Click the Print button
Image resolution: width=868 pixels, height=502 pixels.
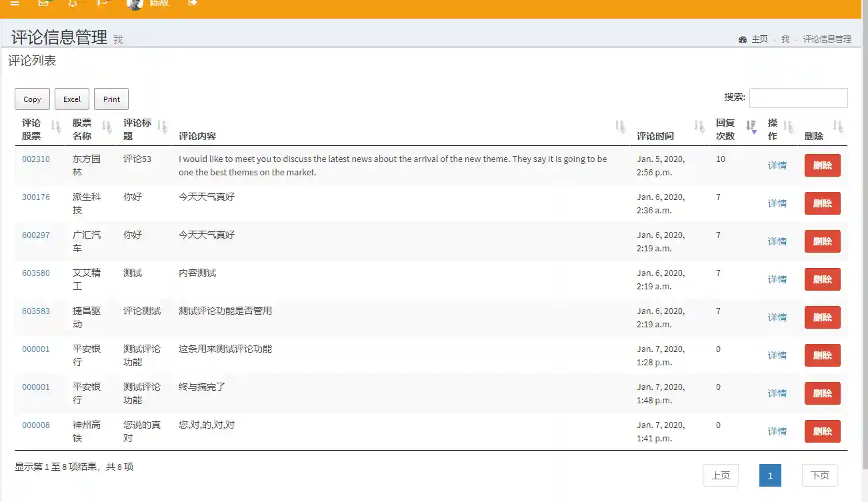tap(111, 99)
